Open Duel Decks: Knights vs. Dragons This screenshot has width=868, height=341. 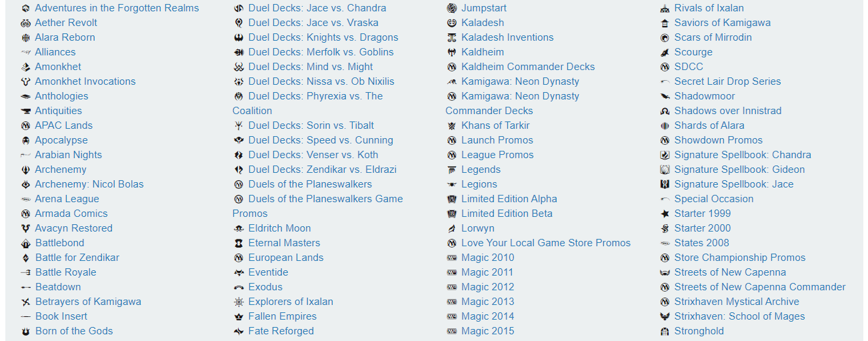(x=323, y=37)
